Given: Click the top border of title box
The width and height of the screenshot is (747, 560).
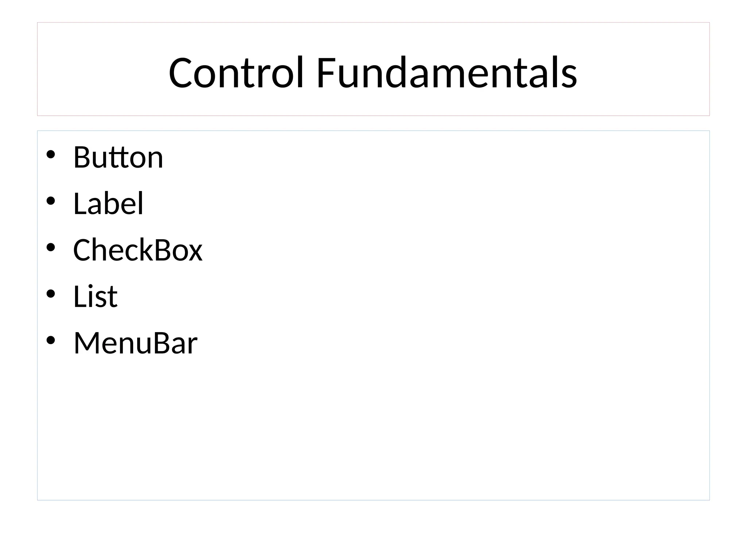Looking at the screenshot, I should [373, 23].
